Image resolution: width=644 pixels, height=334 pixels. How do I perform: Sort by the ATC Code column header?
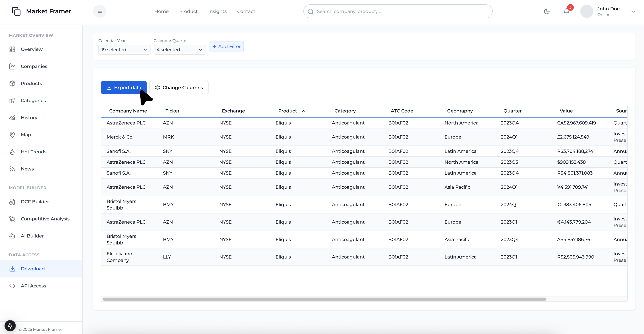(402, 111)
